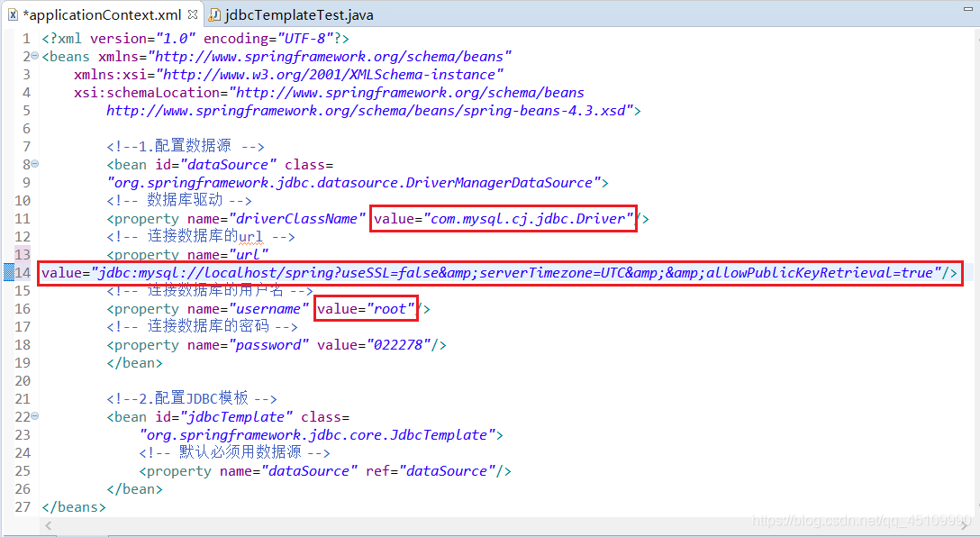Click line number 14 in the margin
This screenshot has height=537, width=980.
pos(23,272)
